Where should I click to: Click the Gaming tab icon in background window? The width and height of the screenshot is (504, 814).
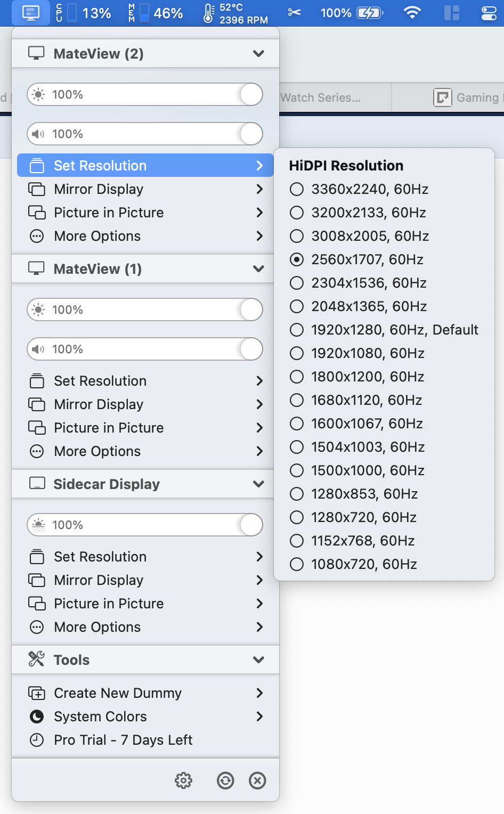point(443,97)
